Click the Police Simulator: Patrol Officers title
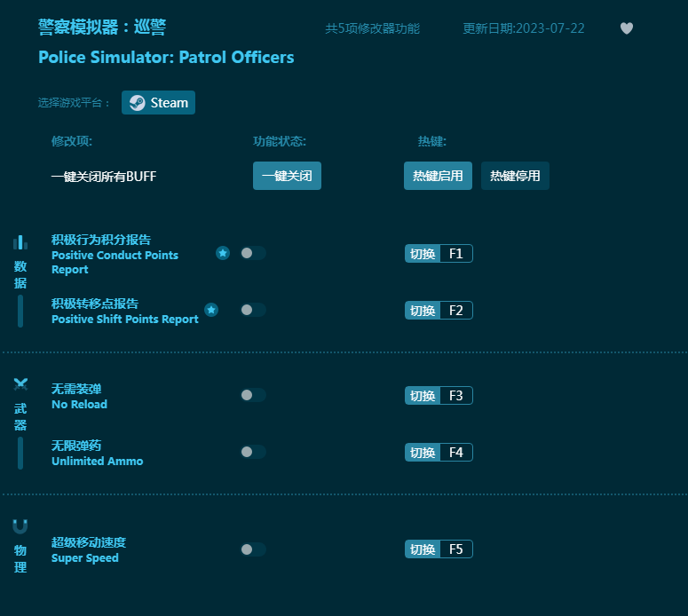This screenshot has width=688, height=616. [166, 58]
